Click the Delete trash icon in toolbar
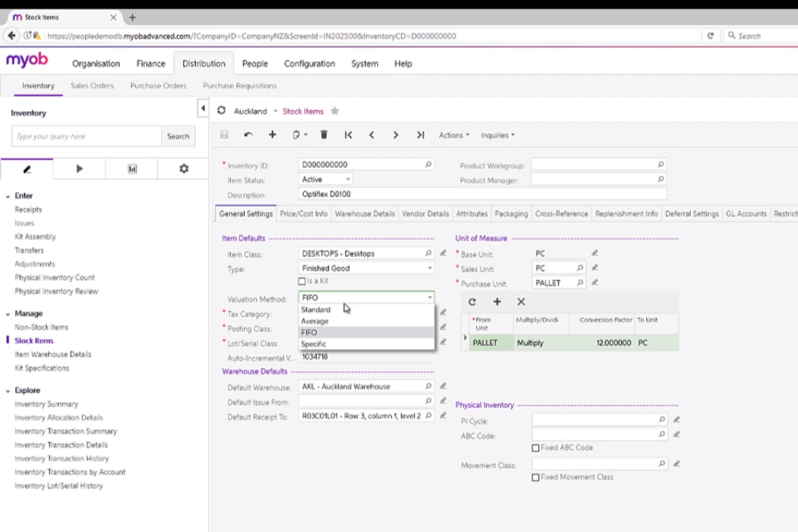798x532 pixels. 324,135
